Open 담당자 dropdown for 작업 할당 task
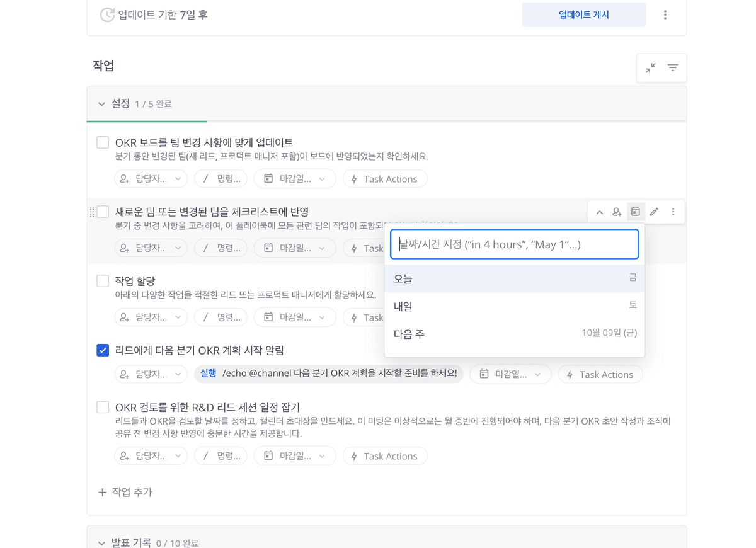This screenshot has width=756, height=548. pos(151,317)
